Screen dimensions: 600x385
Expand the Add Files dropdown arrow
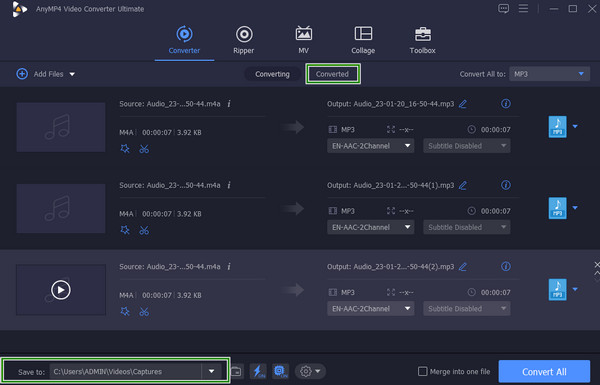[72, 74]
